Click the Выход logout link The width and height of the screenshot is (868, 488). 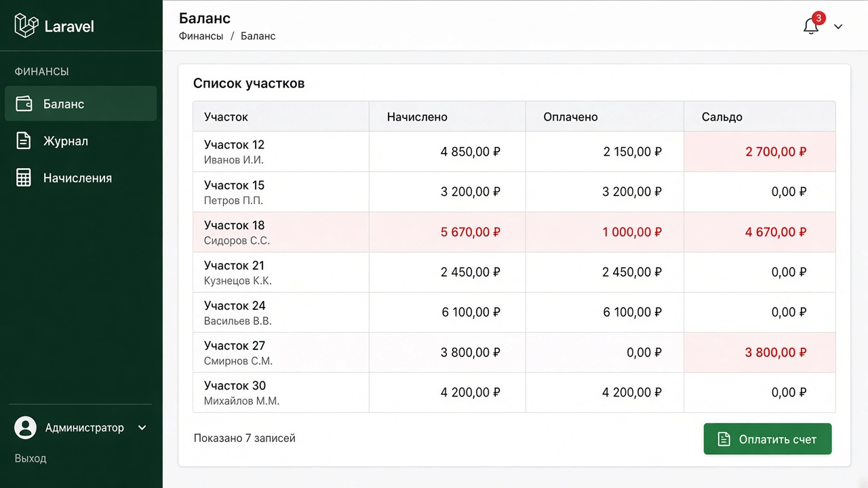coord(31,458)
